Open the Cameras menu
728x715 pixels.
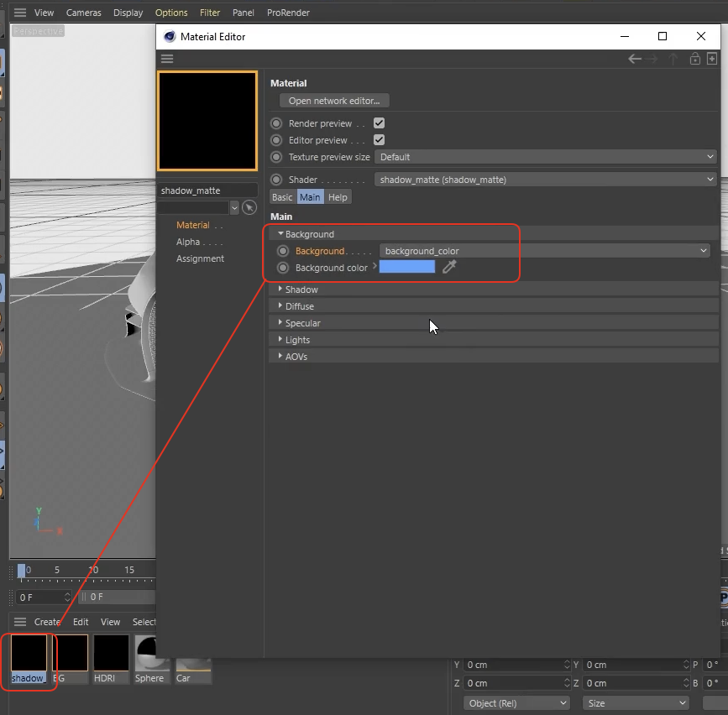[x=84, y=13]
